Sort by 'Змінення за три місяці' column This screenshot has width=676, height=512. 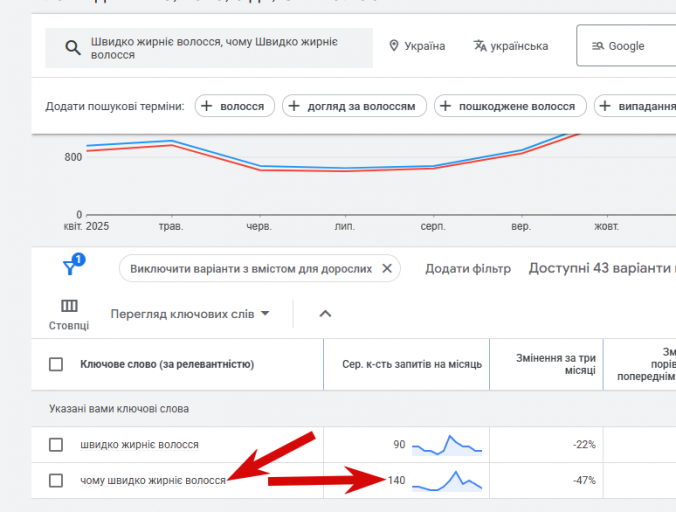click(556, 364)
